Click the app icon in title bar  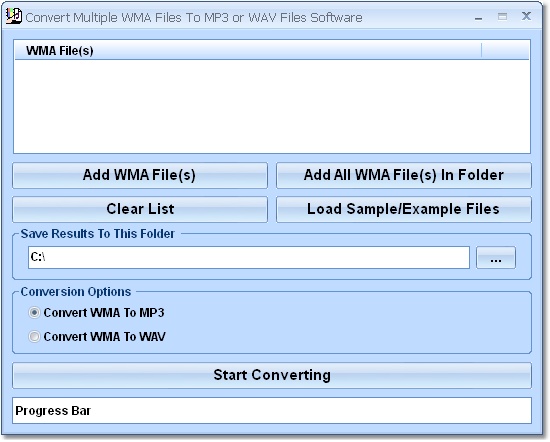14,16
